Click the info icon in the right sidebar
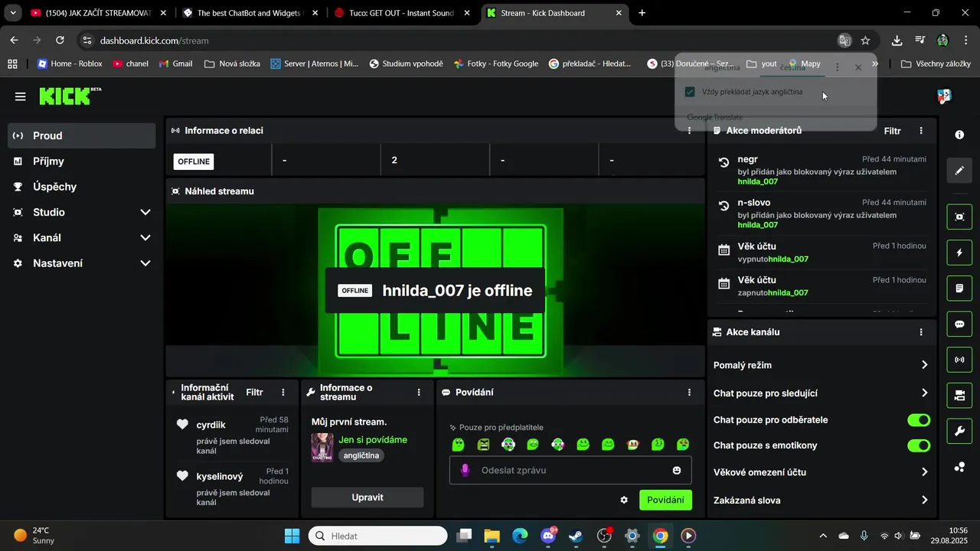980x551 pixels. click(959, 135)
